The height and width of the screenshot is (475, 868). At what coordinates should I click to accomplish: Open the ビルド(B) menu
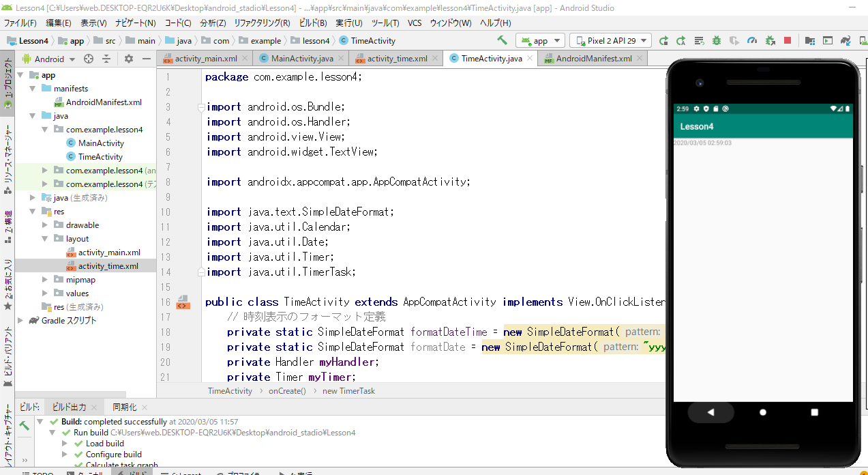[313, 23]
